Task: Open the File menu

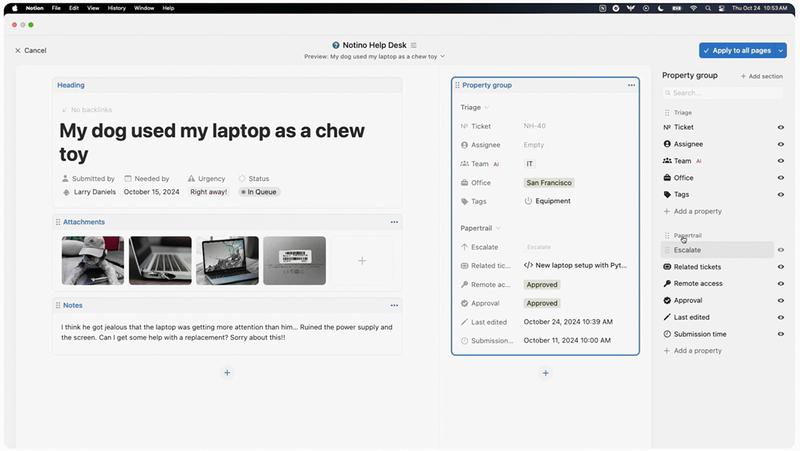Action: [56, 8]
